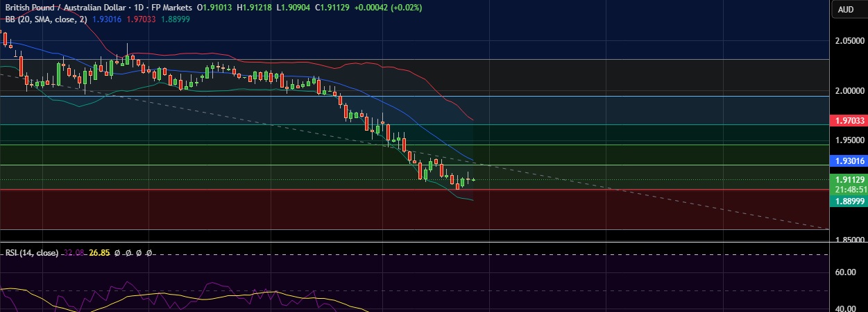Select the high price H1.91218 value
This screenshot has height=312, width=868.
pyautogui.click(x=255, y=7)
